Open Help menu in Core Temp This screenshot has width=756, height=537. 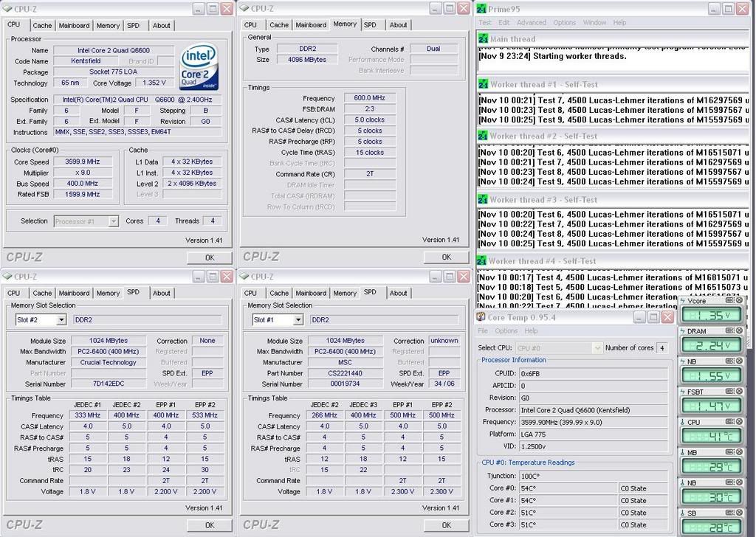(531, 331)
